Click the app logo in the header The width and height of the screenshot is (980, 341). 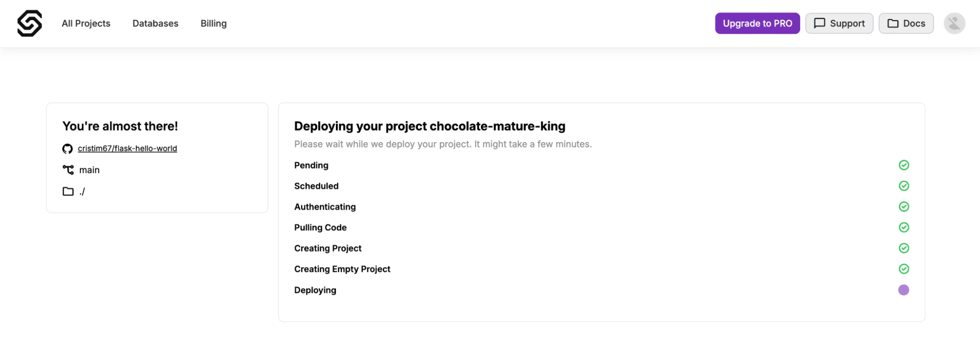(29, 23)
